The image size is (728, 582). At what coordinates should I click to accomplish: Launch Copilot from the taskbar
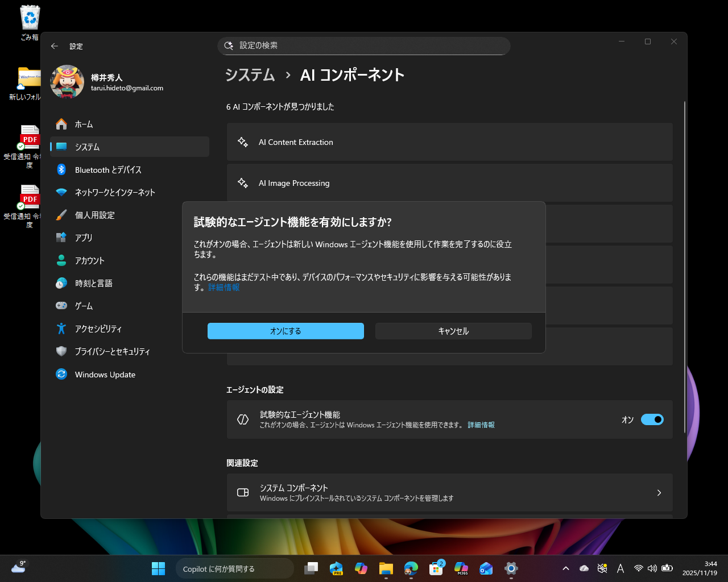pos(234,568)
